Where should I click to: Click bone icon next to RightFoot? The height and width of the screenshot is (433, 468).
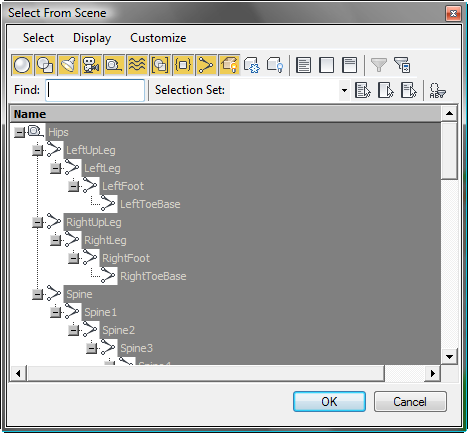pos(90,257)
